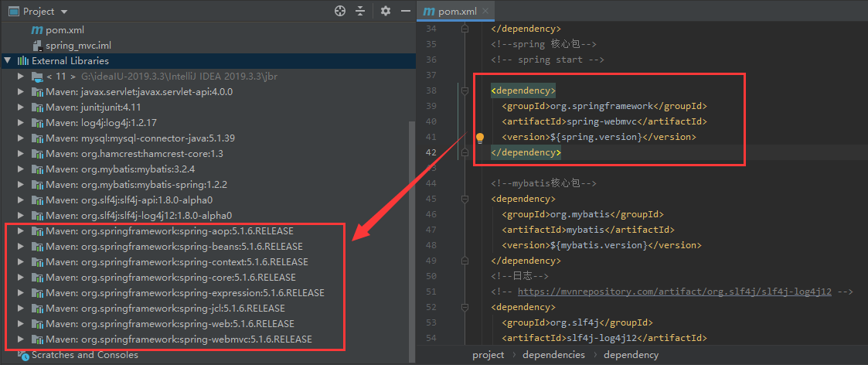This screenshot has height=365, width=868.
Task: Click the 'mybatis' artifactId on line 47
Action: coord(586,230)
